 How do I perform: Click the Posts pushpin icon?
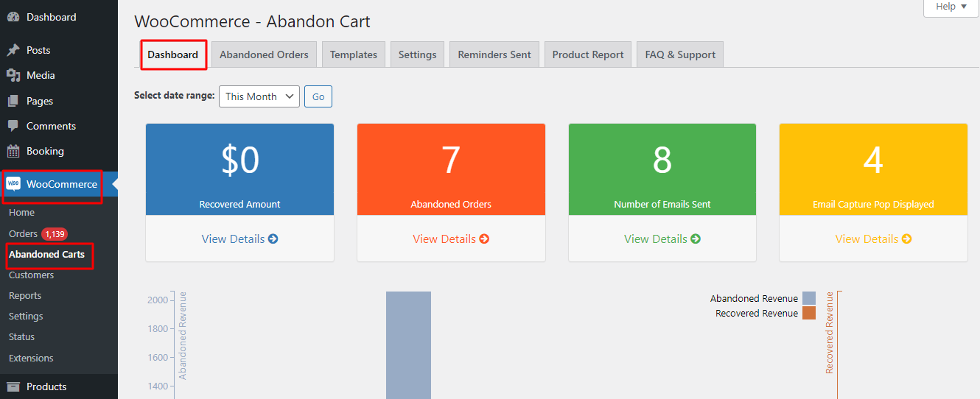13,50
